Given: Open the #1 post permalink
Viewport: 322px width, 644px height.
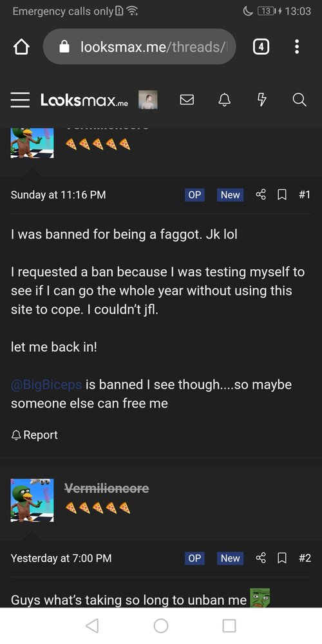Looking at the screenshot, I should pos(305,194).
